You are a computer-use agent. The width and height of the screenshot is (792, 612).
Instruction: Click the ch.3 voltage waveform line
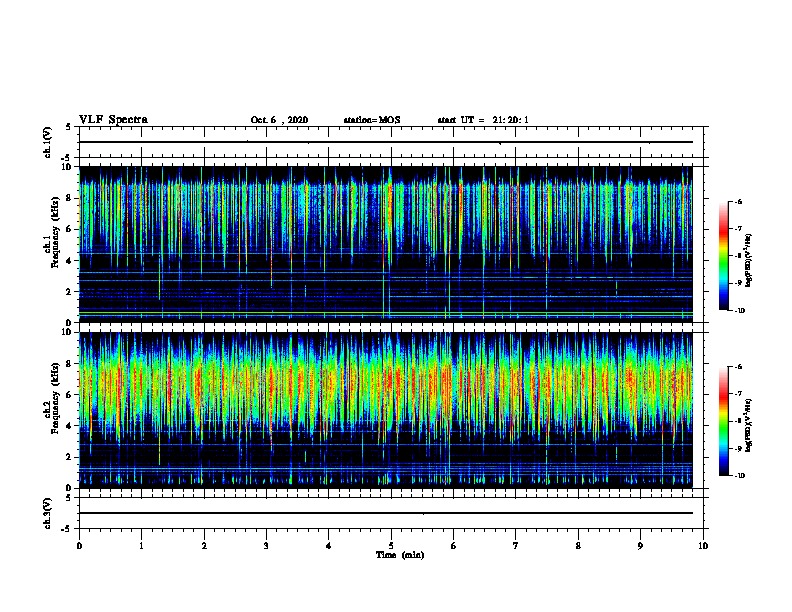tap(386, 513)
